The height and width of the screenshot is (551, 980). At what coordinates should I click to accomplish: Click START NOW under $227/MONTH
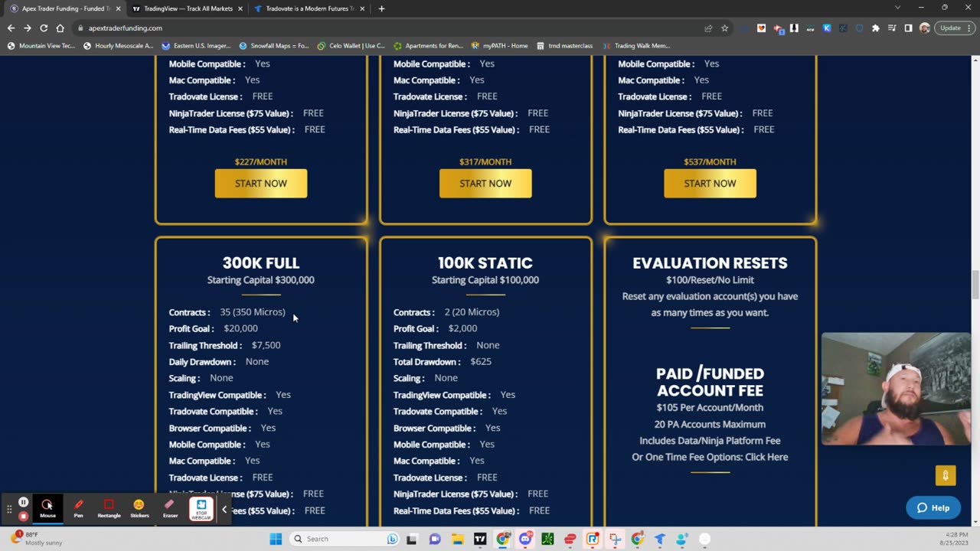click(261, 184)
